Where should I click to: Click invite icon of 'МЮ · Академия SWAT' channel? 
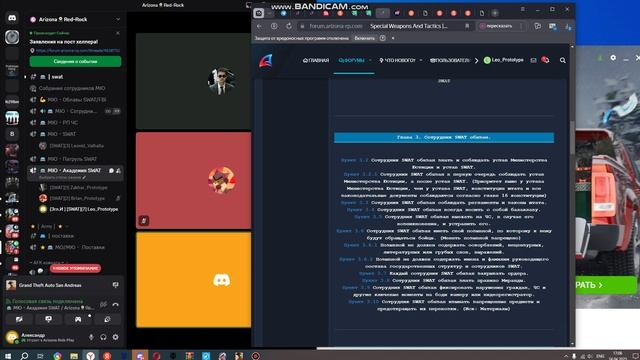tap(118, 171)
